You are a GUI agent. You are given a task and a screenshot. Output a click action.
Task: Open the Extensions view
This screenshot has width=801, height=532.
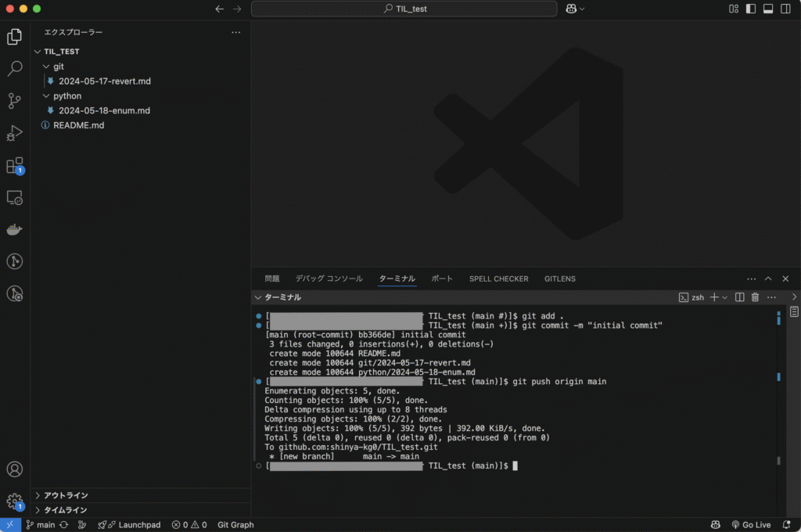point(15,166)
